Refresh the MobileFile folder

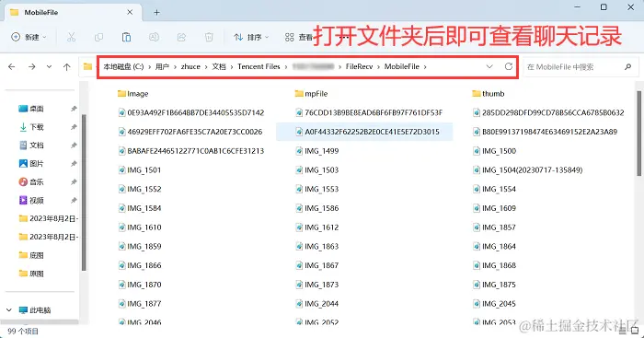[509, 66]
